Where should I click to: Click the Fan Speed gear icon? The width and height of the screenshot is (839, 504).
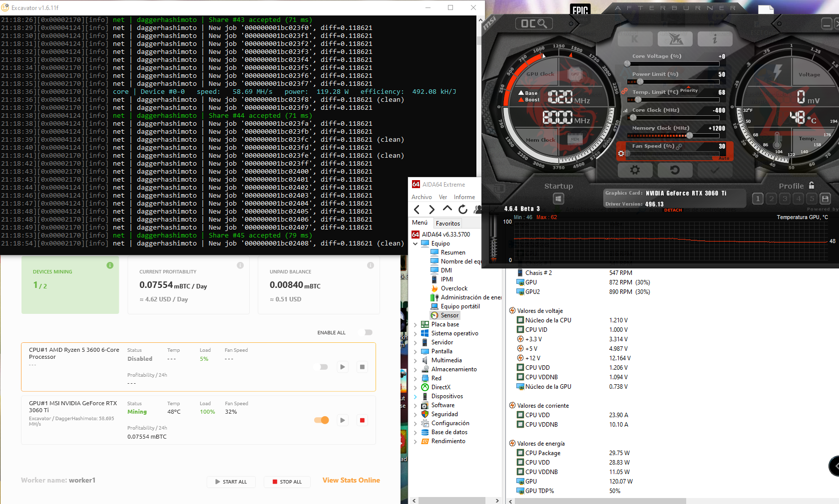coord(621,153)
